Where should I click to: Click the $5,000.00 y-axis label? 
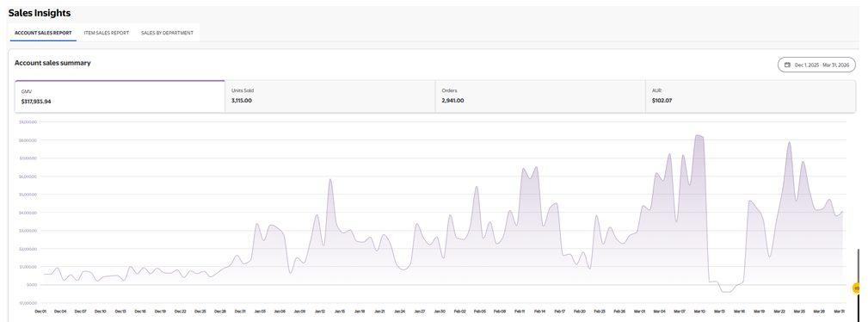coord(28,195)
